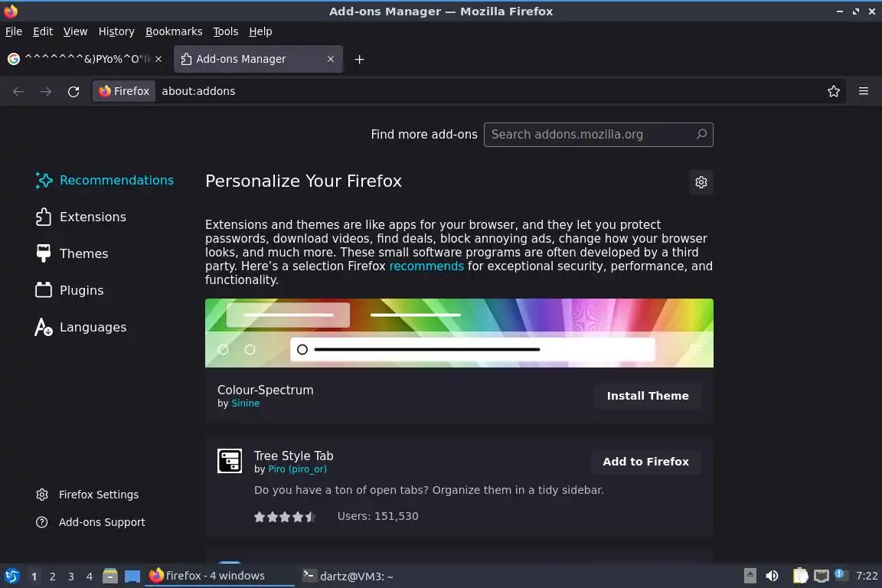The image size is (882, 588).
Task: Click the blue show desktop taskbar icon
Action: point(132,577)
